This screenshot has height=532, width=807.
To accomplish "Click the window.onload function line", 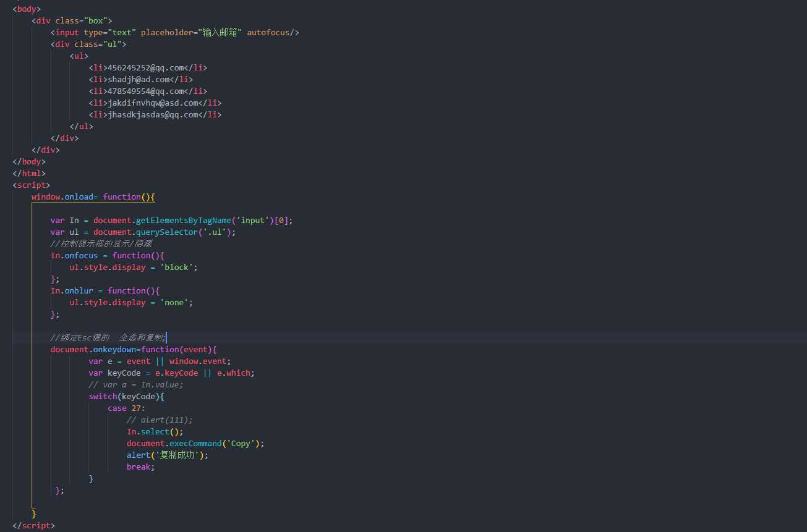I will coord(93,196).
